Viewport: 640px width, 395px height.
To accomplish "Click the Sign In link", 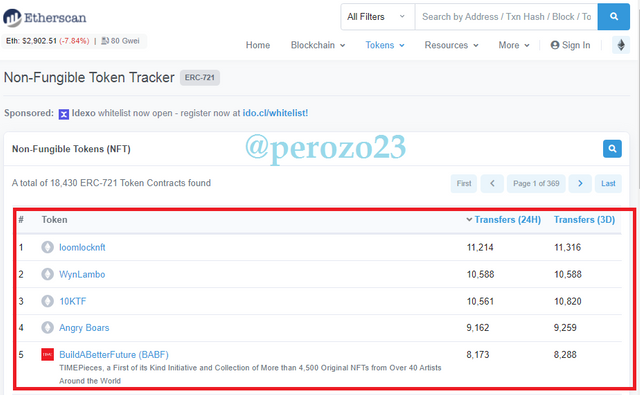I will click(570, 45).
